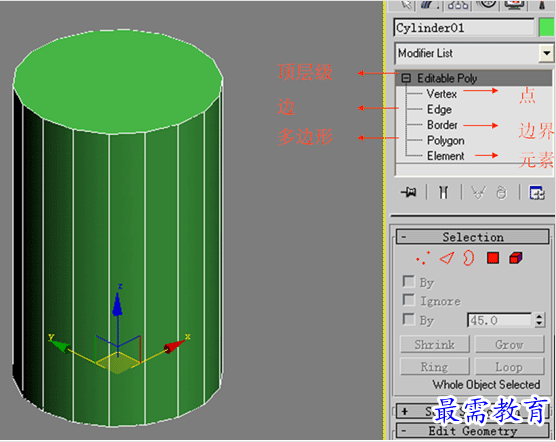The width and height of the screenshot is (556, 442).
Task: Click the Cylinder01 object name field
Action: coord(464,28)
